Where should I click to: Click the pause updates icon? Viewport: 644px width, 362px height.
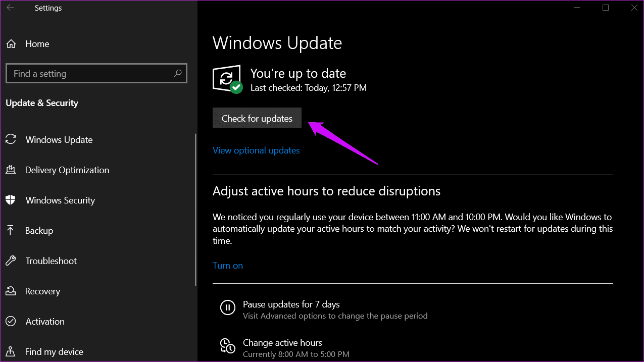click(227, 307)
